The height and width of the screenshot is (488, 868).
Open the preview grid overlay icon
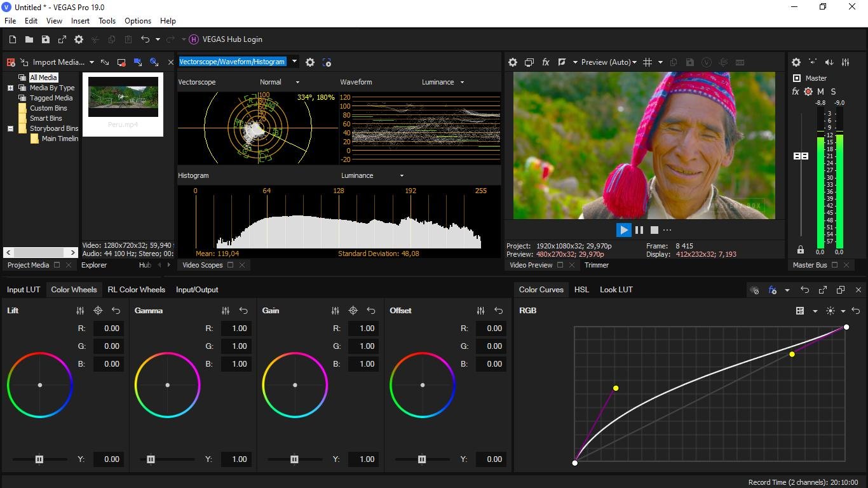pyautogui.click(x=648, y=62)
